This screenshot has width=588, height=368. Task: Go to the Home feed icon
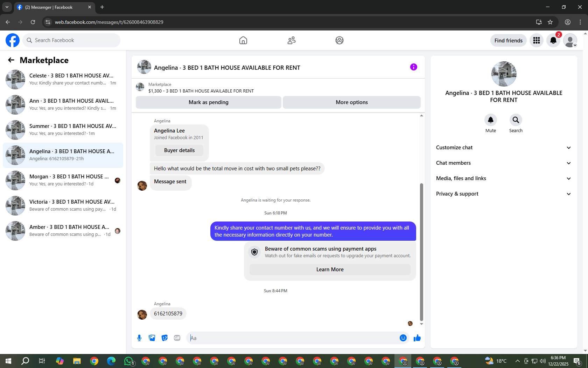pyautogui.click(x=243, y=40)
